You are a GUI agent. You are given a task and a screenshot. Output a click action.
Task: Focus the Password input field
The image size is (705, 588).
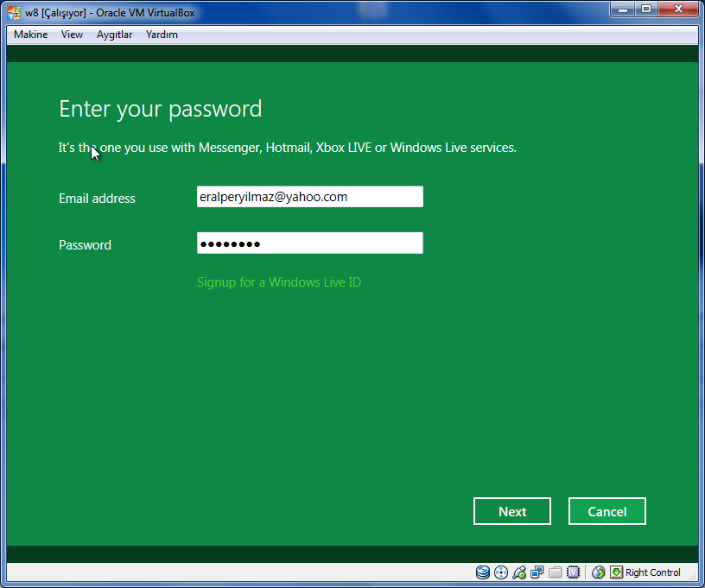coord(310,243)
